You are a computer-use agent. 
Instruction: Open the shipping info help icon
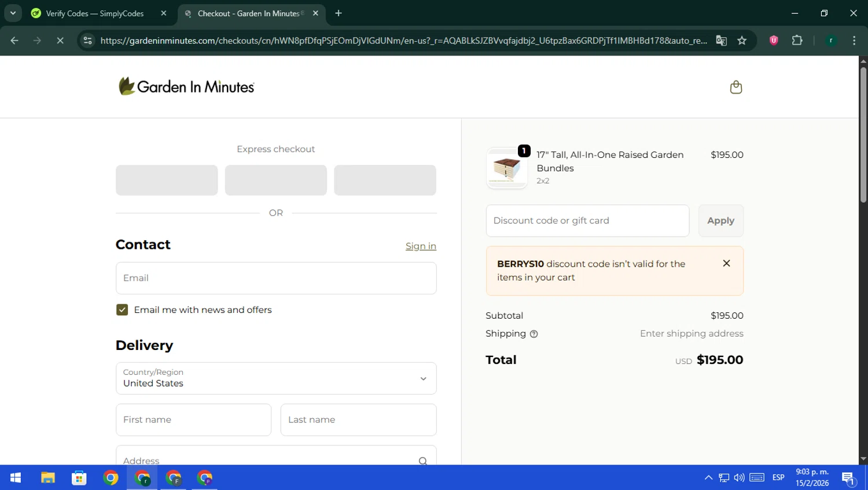pyautogui.click(x=534, y=334)
